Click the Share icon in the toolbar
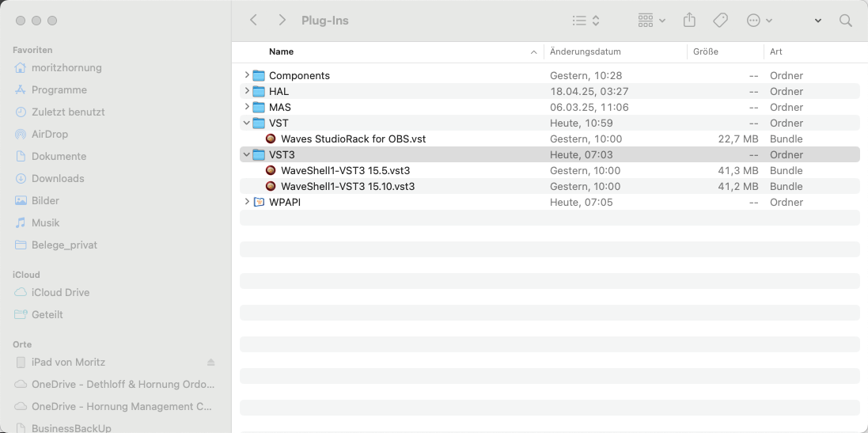The height and width of the screenshot is (433, 868). click(689, 21)
